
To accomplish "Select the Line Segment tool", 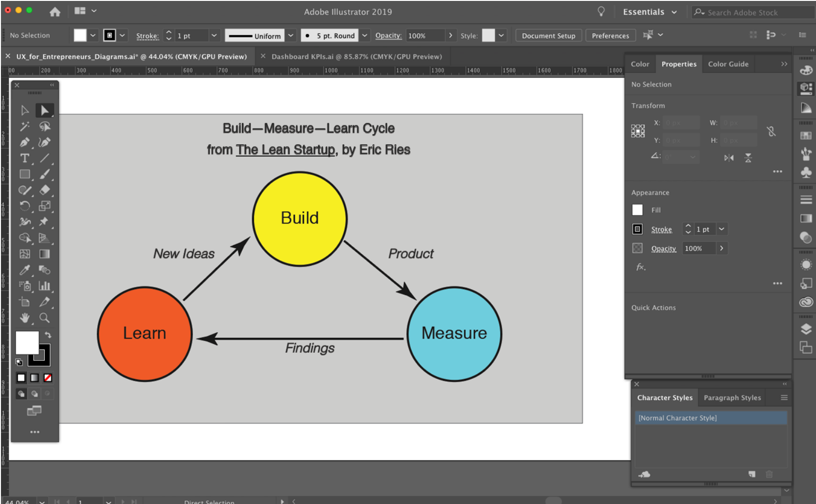I will pos(45,158).
